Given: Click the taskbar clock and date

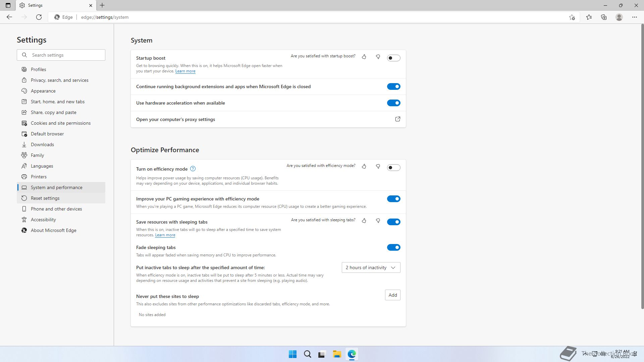Looking at the screenshot, I should pos(621,354).
